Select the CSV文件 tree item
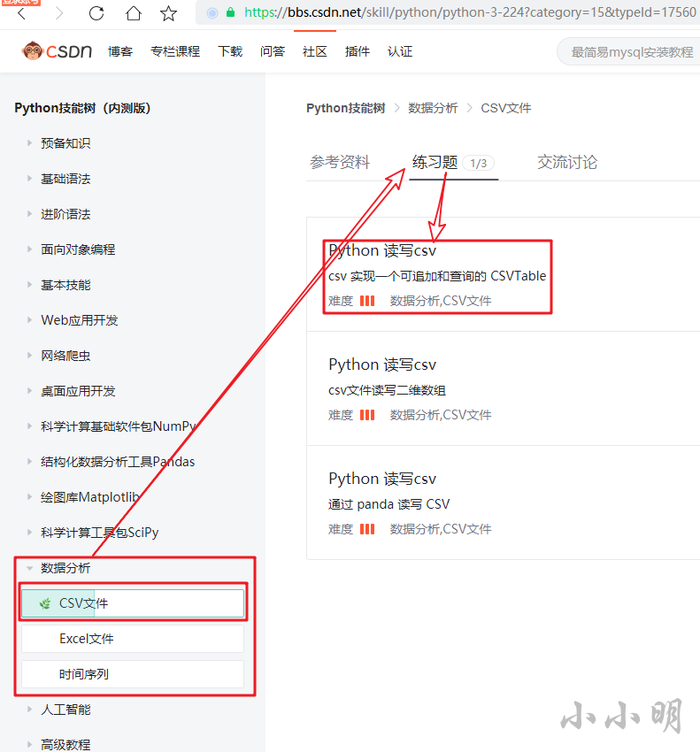 pyautogui.click(x=133, y=603)
